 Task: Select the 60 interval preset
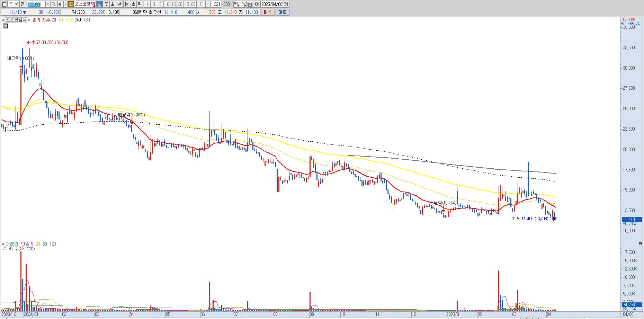[193, 4]
